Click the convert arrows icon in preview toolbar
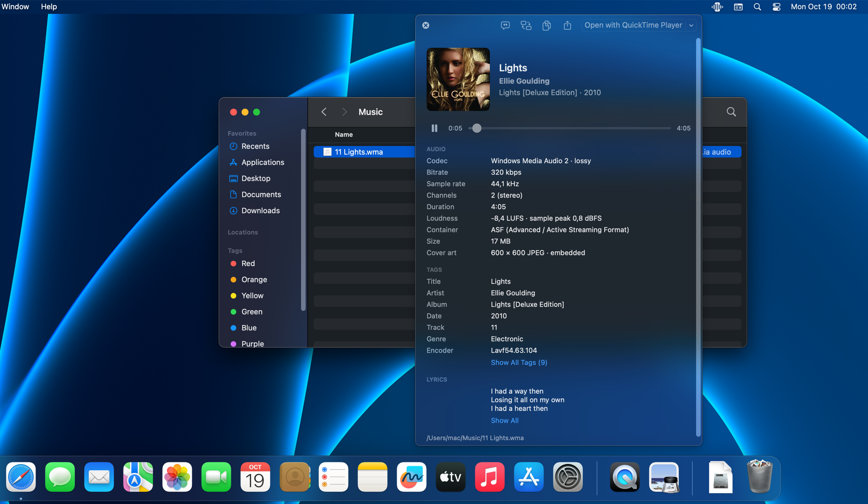This screenshot has height=504, width=868. pos(526,25)
